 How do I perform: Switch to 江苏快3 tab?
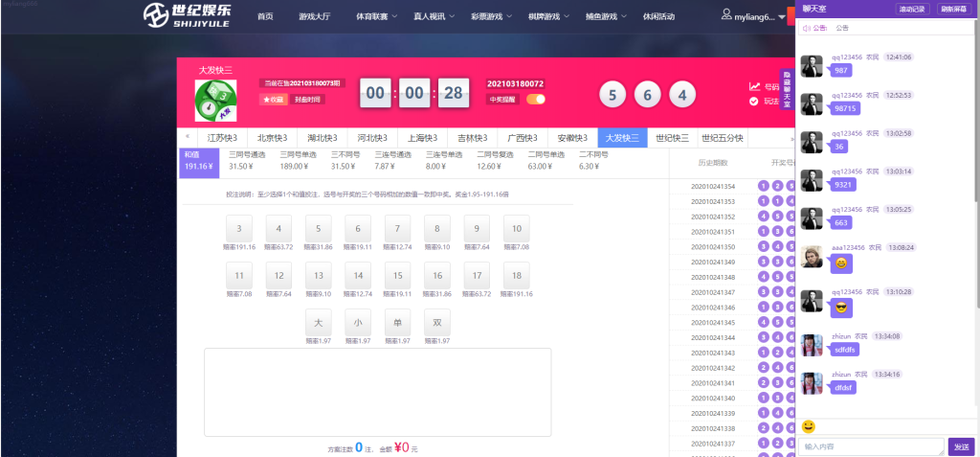[x=222, y=138]
